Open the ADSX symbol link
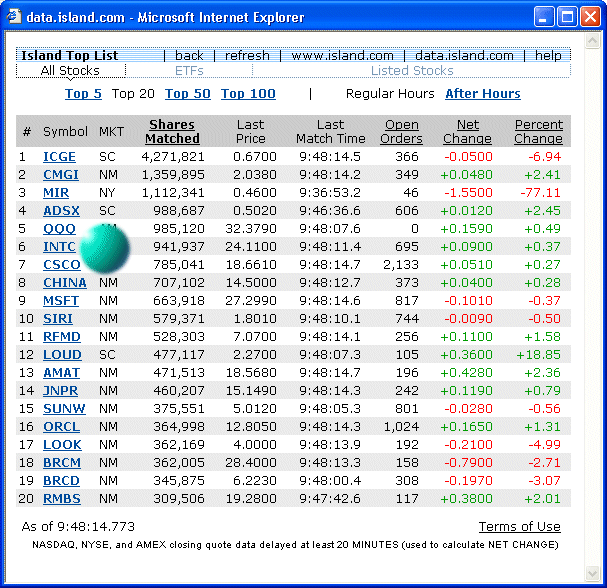This screenshot has height=588, width=607. [x=61, y=211]
